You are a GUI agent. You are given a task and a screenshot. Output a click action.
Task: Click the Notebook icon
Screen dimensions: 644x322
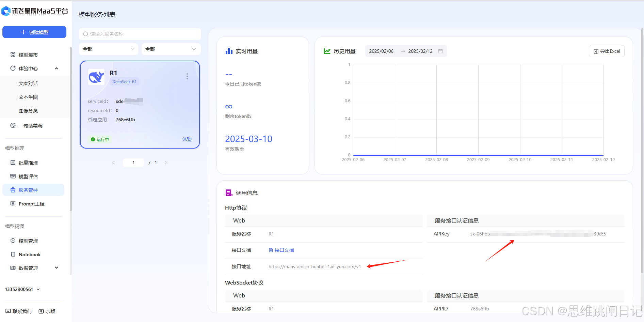pos(13,254)
